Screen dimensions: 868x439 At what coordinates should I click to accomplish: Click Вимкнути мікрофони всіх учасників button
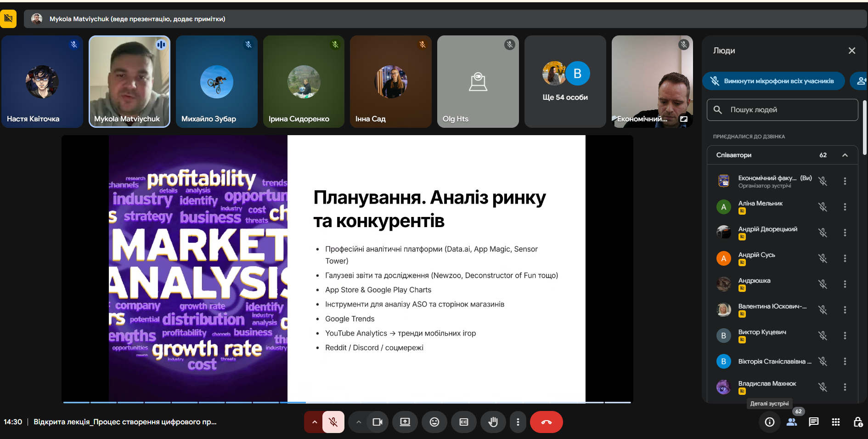pyautogui.click(x=773, y=81)
